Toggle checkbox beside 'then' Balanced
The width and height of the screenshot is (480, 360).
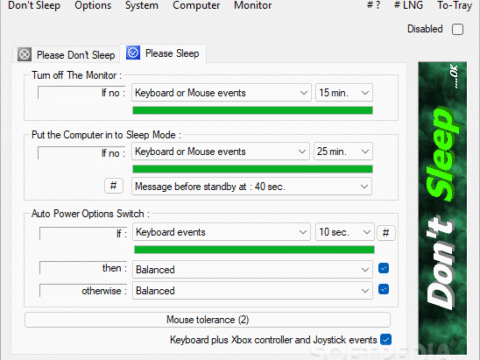tap(384, 268)
